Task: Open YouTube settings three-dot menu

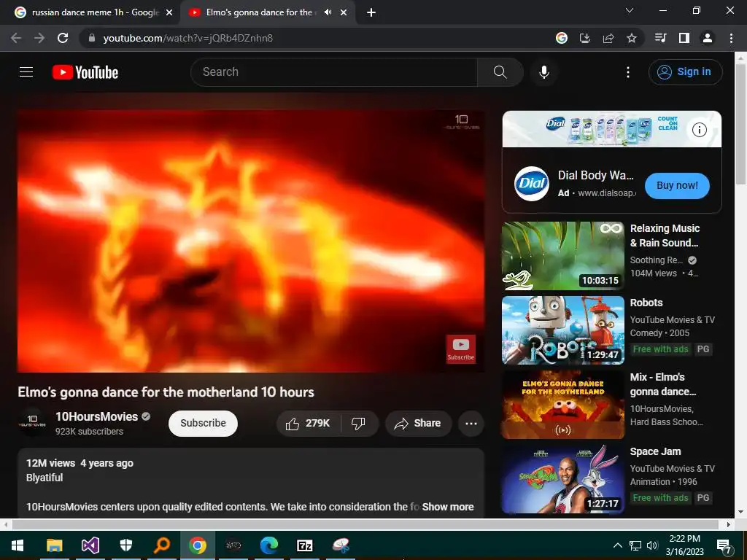Action: 628,72
